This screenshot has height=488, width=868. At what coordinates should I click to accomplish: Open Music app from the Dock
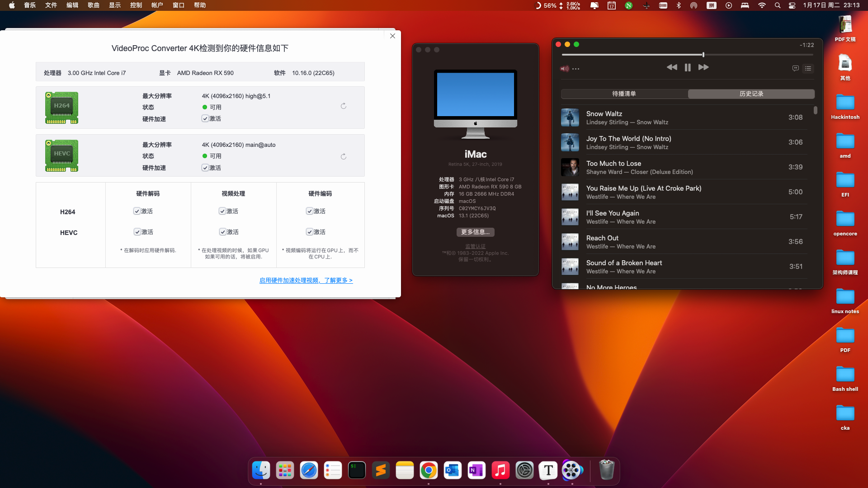[500, 470]
